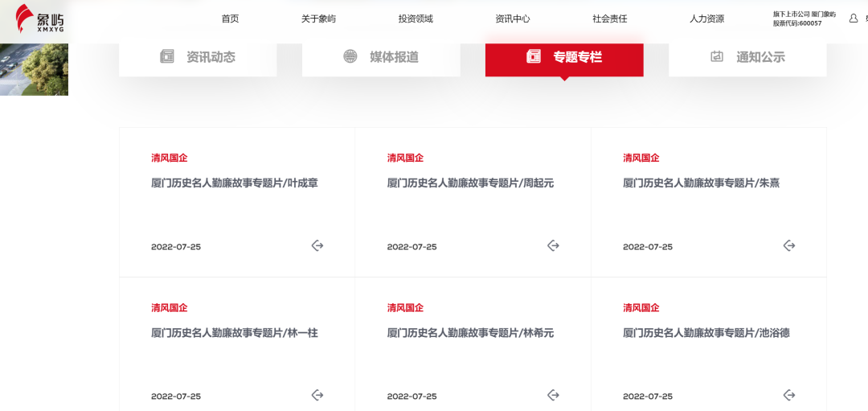
Task: Open the 社会责任 navigation item
Action: tap(610, 18)
